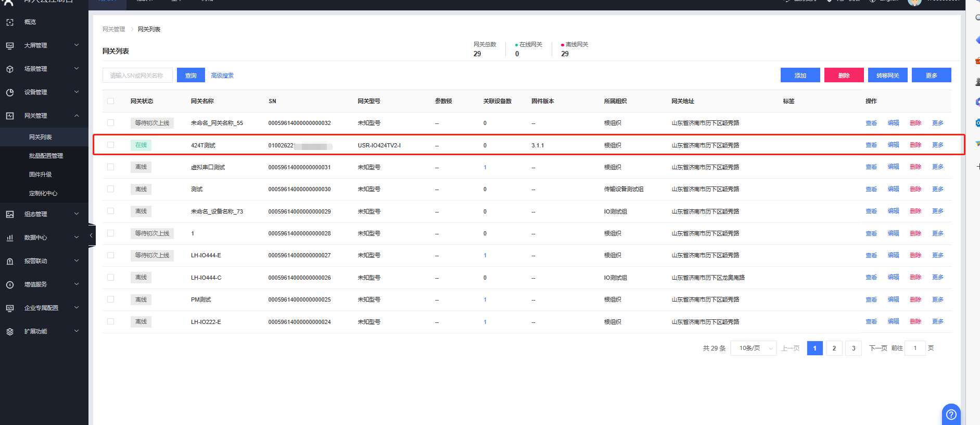This screenshot has height=425, width=980.
Task: Click the 数据中心 bar chart icon
Action: coord(10,238)
